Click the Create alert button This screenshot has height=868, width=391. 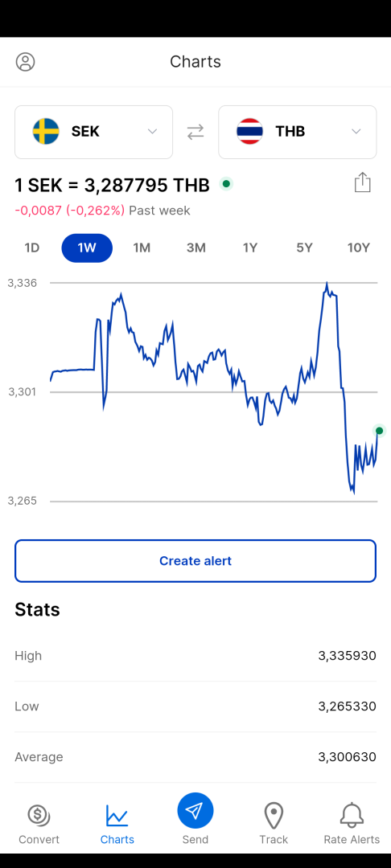click(195, 561)
